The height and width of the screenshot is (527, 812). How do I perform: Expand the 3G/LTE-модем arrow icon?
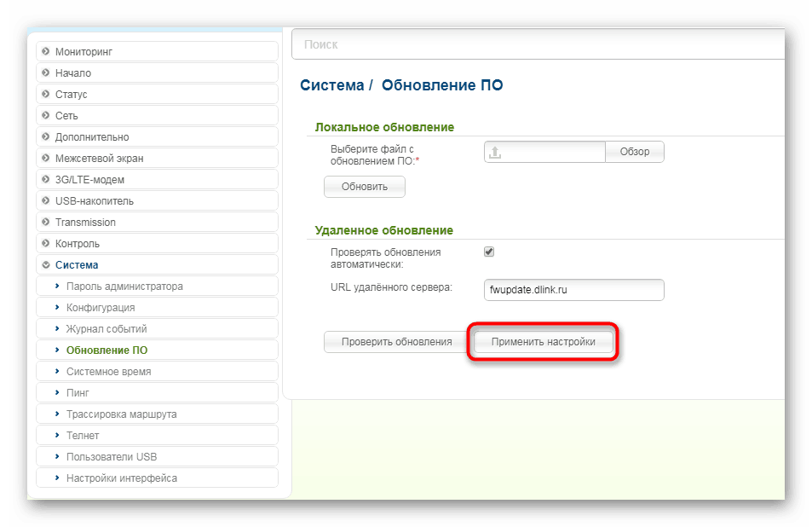45,179
